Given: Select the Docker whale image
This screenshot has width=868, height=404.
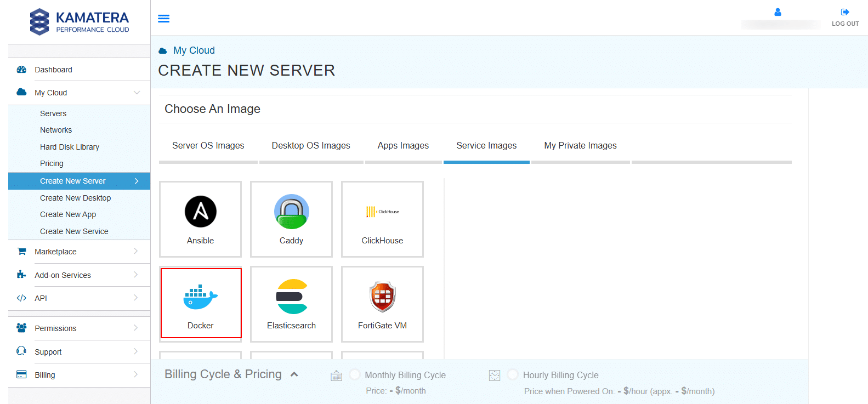Looking at the screenshot, I should (x=201, y=304).
